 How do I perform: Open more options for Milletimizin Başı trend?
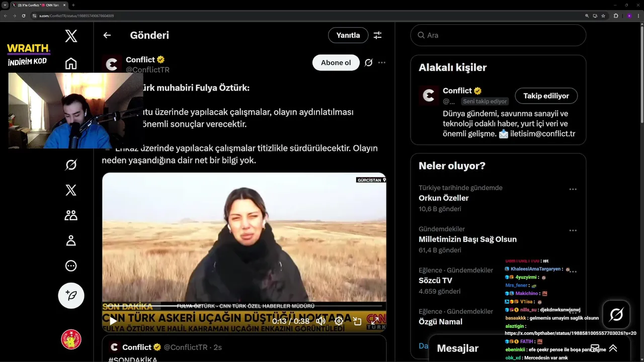click(573, 231)
